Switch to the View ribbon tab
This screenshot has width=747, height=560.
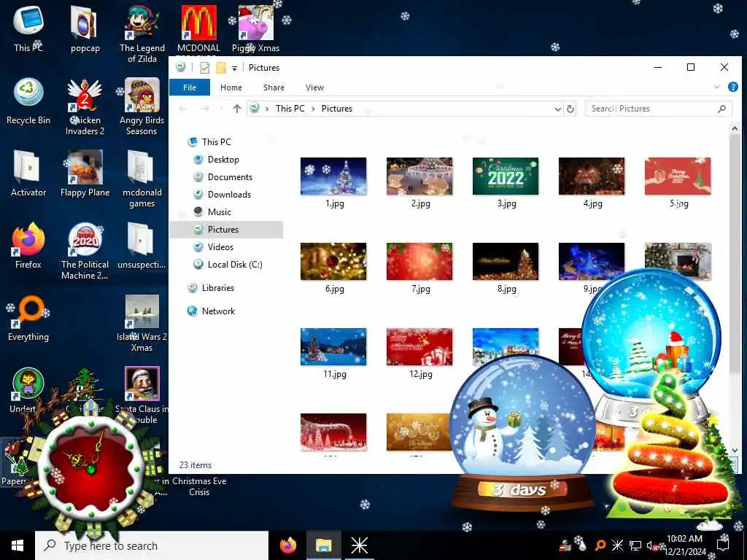point(314,87)
